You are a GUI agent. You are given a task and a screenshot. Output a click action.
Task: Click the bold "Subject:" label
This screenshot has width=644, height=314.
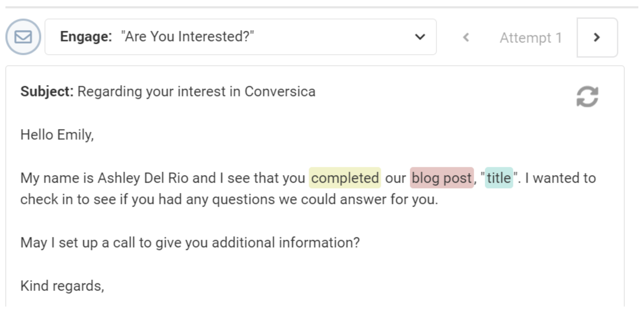[x=47, y=92]
